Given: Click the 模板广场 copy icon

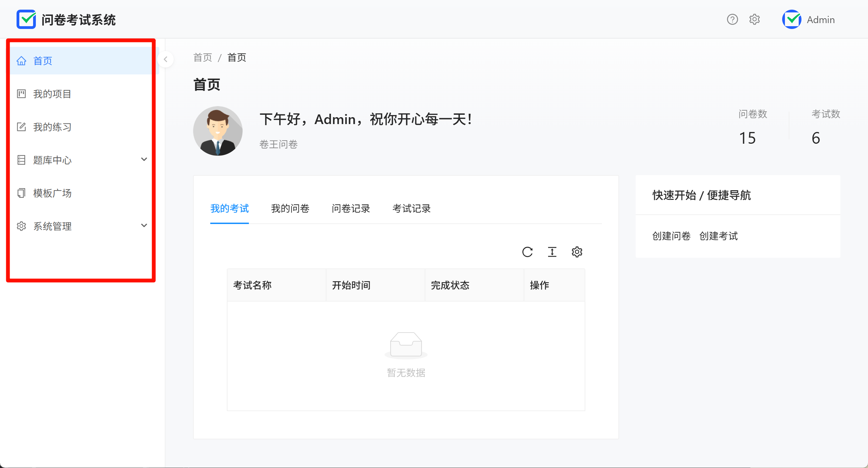Looking at the screenshot, I should 21,193.
